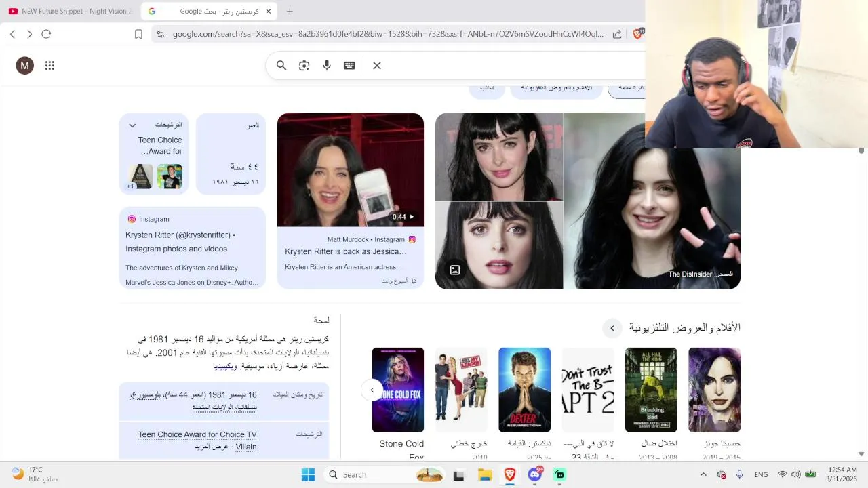Viewport: 868px width, 488px height.
Task: Go back with the browser back arrow
Action: [x=12, y=34]
